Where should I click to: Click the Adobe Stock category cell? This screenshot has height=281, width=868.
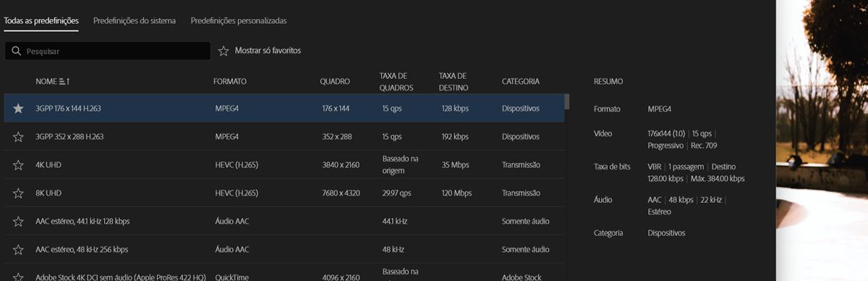coord(522,277)
